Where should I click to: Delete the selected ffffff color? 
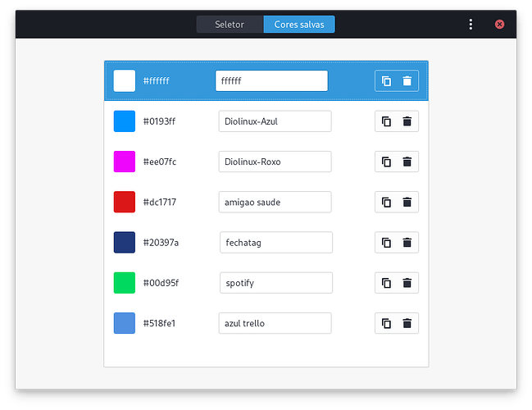click(x=407, y=81)
